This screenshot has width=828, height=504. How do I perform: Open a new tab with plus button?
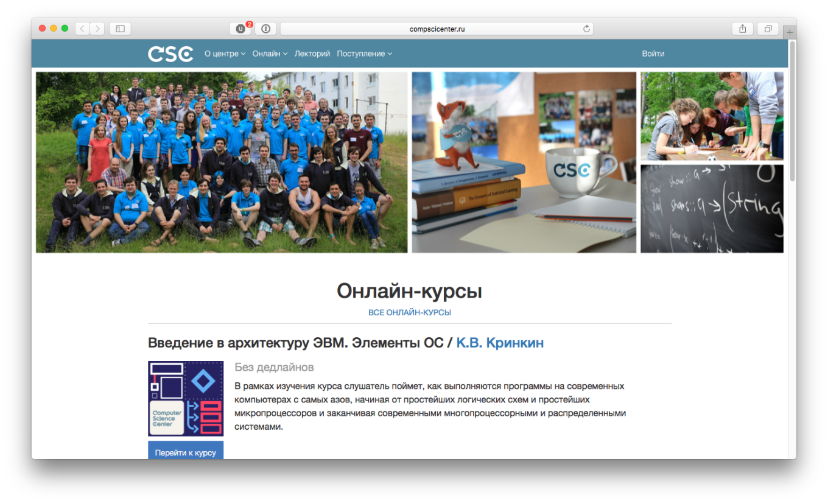click(790, 32)
